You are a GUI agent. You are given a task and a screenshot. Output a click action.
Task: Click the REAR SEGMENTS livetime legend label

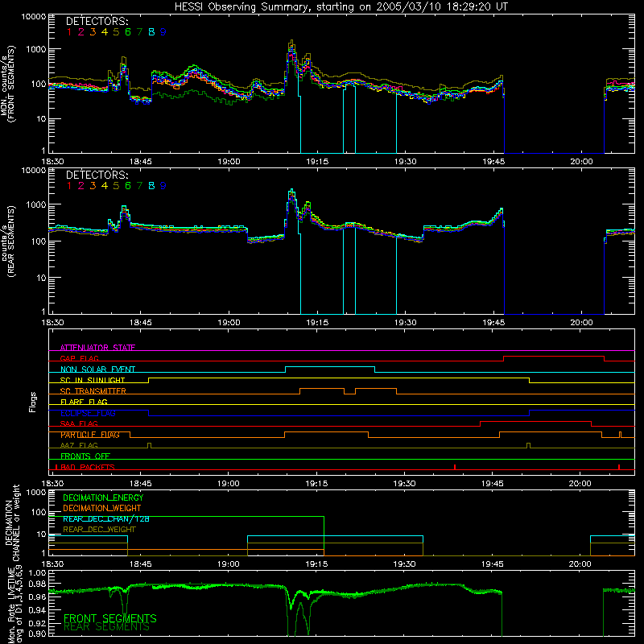pyautogui.click(x=106, y=627)
